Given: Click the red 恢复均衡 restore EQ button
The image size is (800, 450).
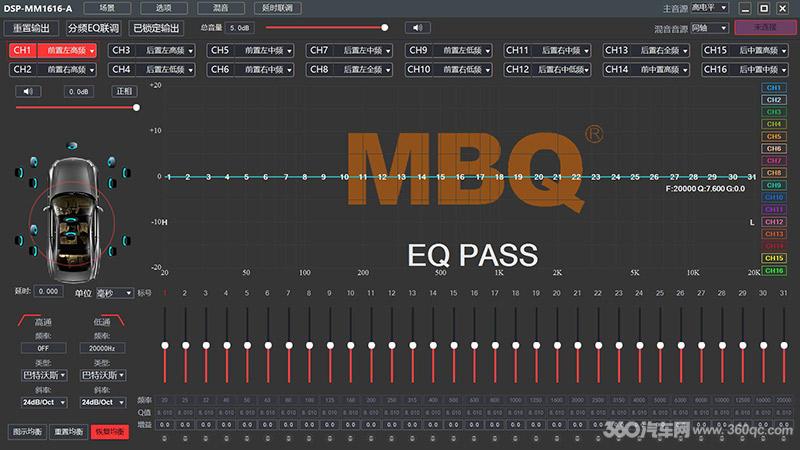Looking at the screenshot, I should coord(110,432).
